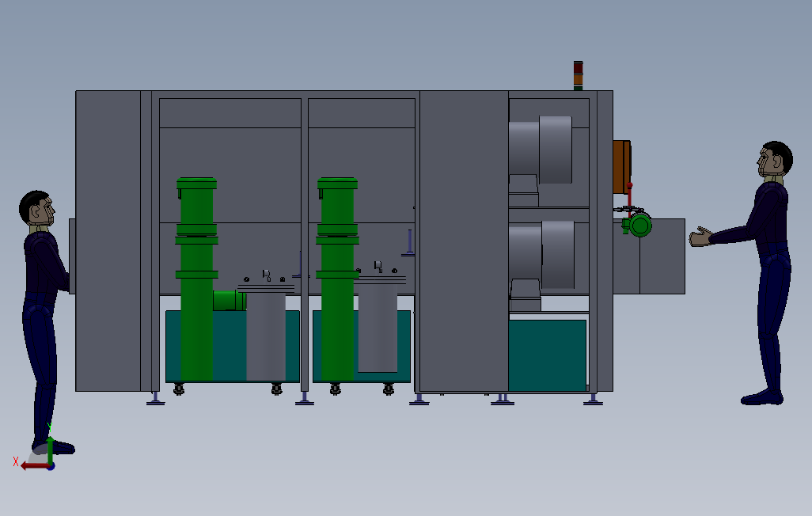Select the teal tank at far right bottom
812x516 pixels.
(x=548, y=355)
